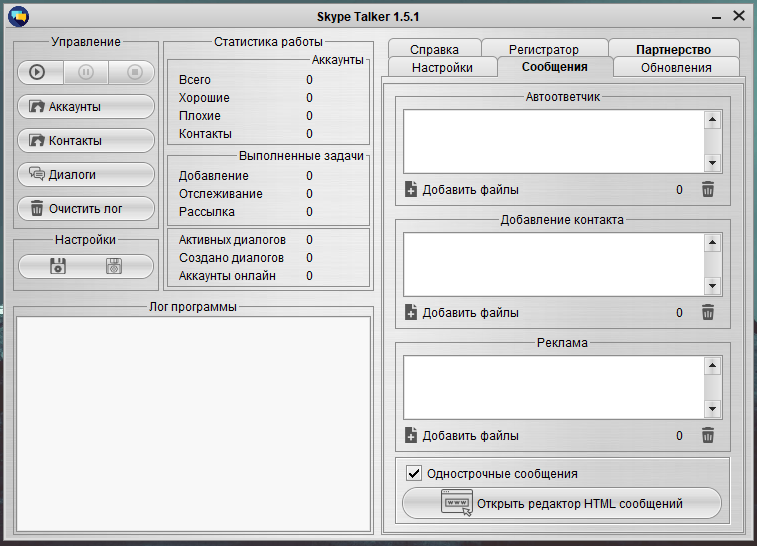Delete attached files for Автоответчик
Screen dimensions: 757x546
point(708,189)
